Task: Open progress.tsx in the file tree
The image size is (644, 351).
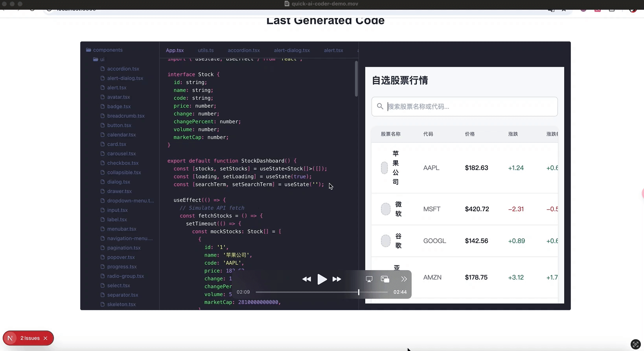Action: [118, 267]
